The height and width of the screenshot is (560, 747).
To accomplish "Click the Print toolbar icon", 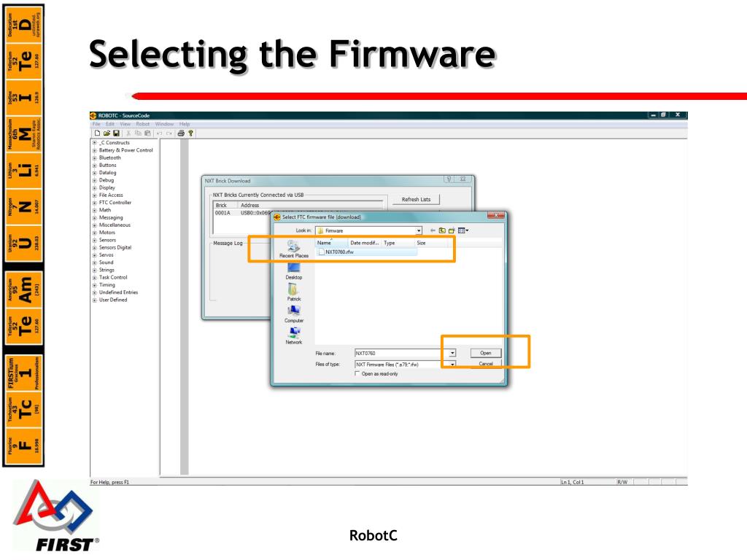I will point(181,133).
